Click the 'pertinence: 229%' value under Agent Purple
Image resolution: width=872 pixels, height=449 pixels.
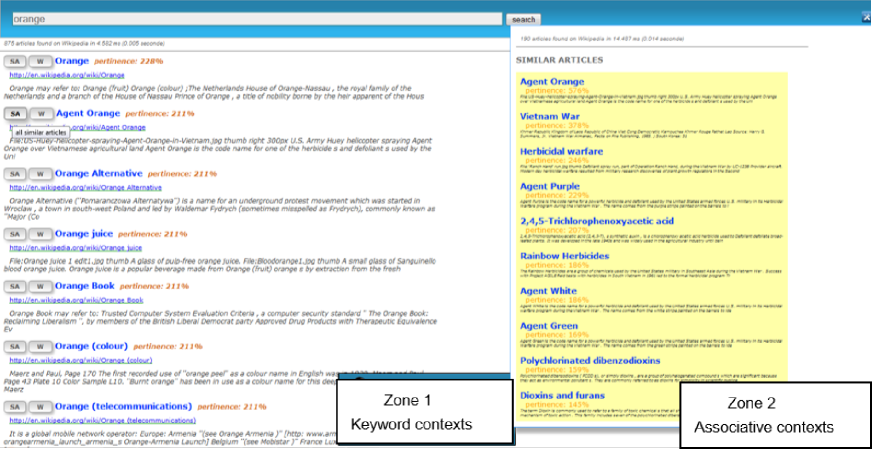pos(557,195)
